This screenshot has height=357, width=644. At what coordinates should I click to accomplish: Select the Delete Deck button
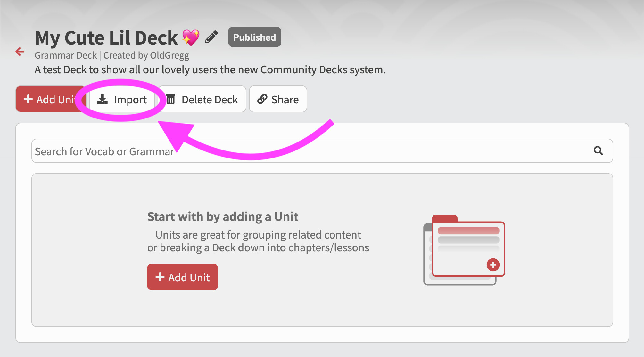[202, 99]
